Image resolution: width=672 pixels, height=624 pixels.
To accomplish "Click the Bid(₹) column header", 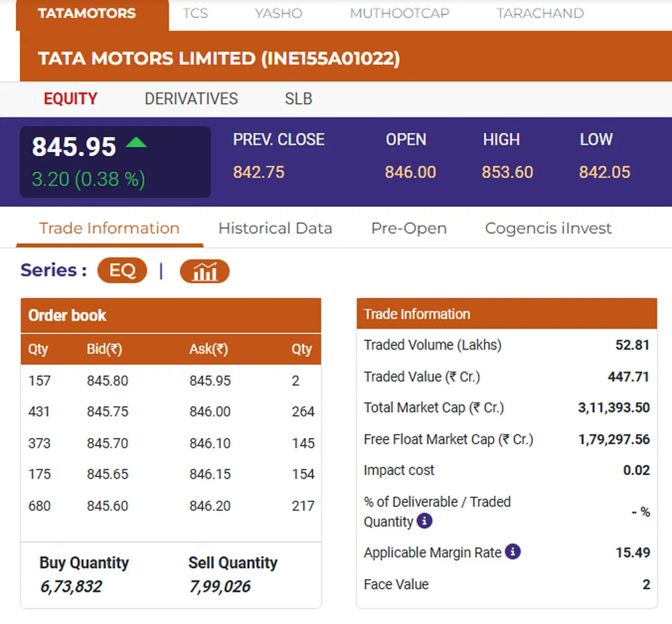I will coord(104,350).
